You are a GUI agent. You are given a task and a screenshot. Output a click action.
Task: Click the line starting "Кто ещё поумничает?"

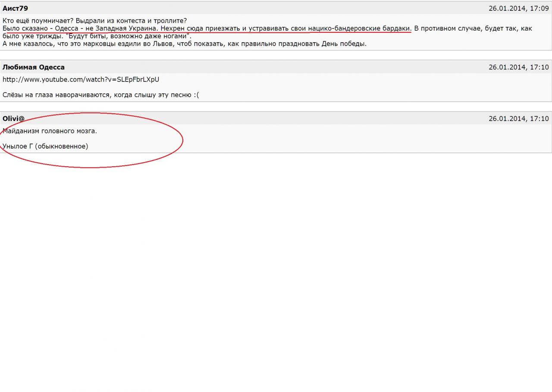(95, 21)
